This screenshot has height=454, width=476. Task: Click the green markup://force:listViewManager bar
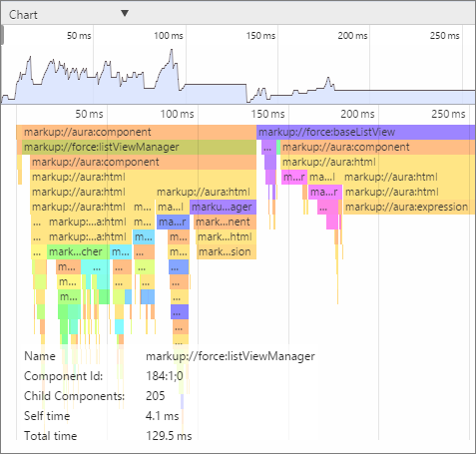click(139, 147)
